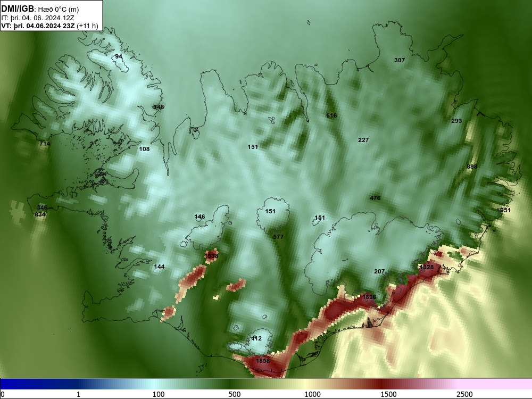Click the map value 146
532x399 pixels.
point(200,217)
